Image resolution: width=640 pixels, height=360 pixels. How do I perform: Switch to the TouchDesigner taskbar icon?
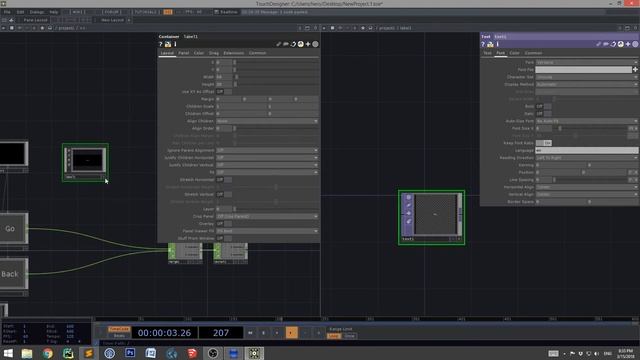[x=254, y=353]
